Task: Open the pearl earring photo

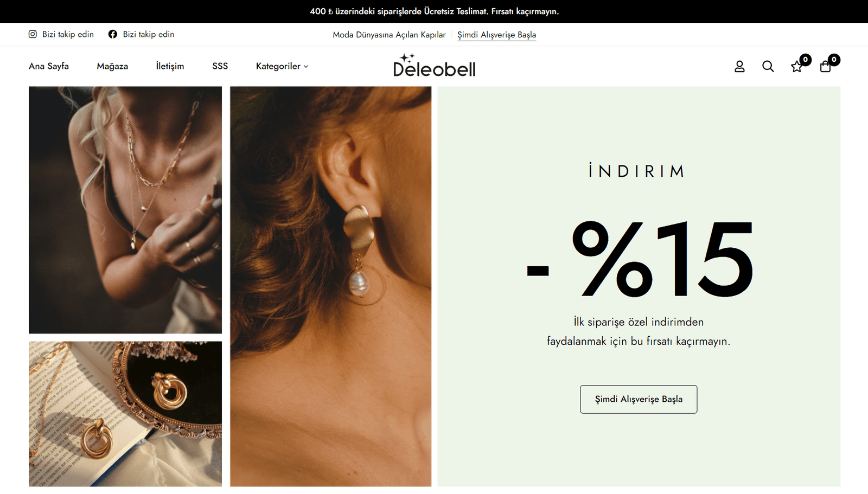Action: click(331, 286)
